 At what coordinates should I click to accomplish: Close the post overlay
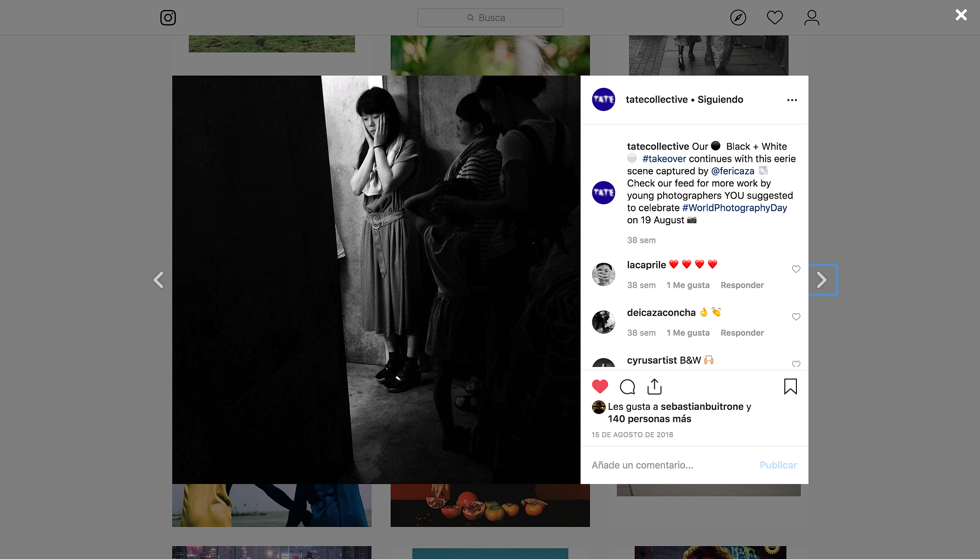coord(961,15)
